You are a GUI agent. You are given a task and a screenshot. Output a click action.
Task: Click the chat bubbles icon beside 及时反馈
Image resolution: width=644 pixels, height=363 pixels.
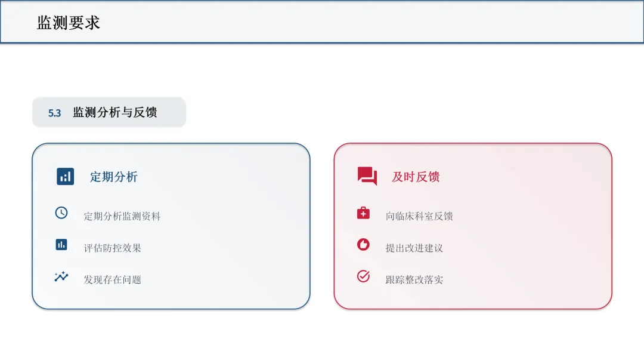tap(367, 176)
